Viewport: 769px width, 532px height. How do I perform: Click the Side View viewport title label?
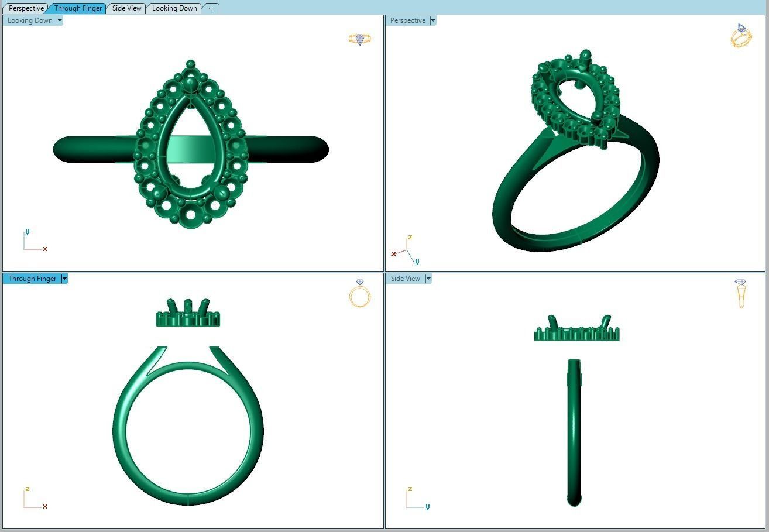pyautogui.click(x=406, y=279)
